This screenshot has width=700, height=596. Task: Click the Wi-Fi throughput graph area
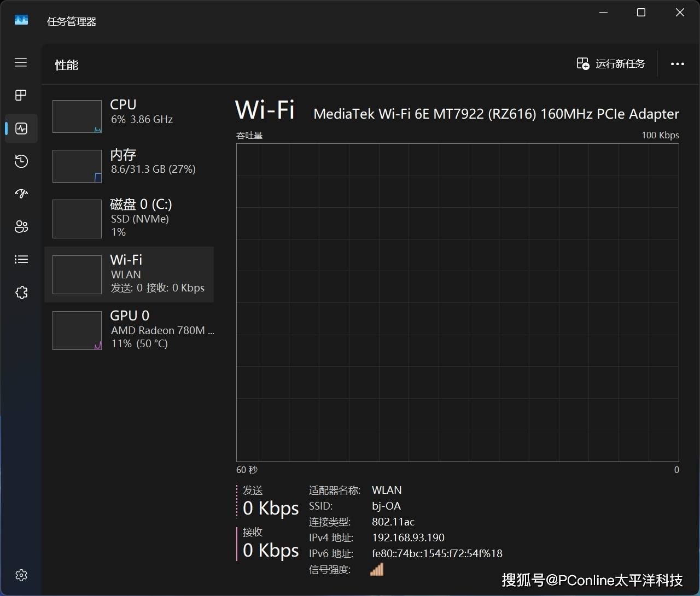[x=457, y=302]
